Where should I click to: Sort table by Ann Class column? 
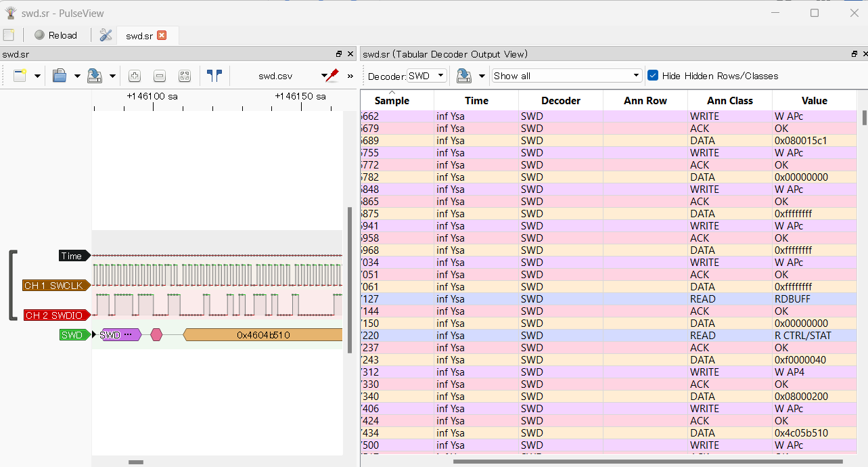coord(729,101)
